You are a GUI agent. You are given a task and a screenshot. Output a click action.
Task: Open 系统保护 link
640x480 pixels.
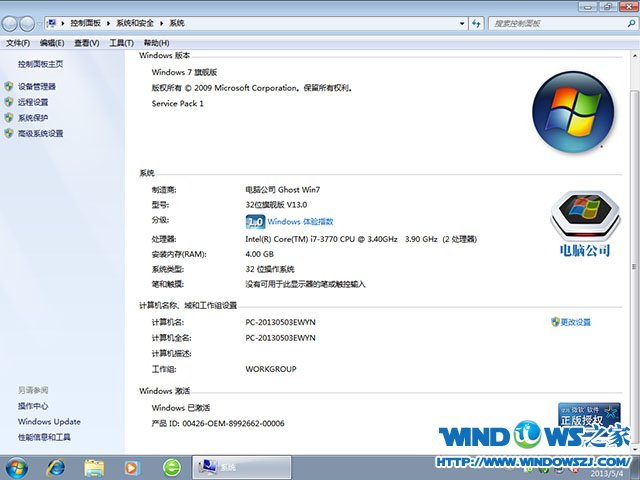(33, 118)
